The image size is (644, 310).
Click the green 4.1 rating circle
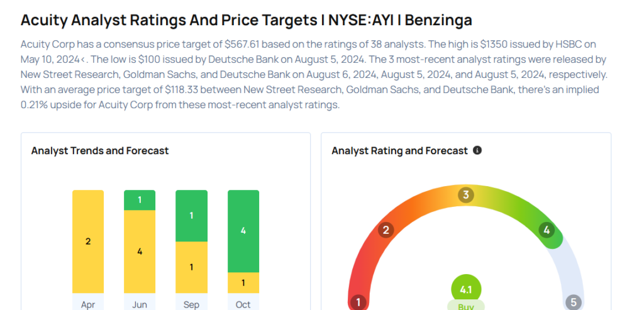point(466,290)
